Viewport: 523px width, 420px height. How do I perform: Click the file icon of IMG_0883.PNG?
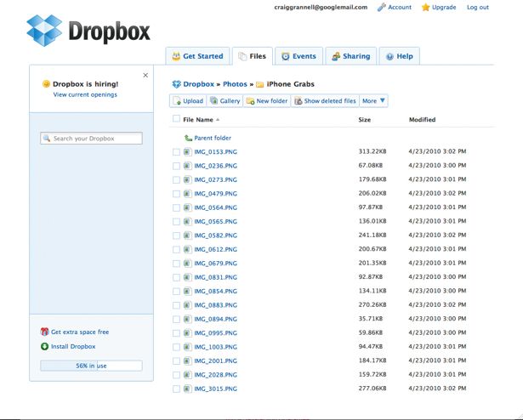[187, 305]
